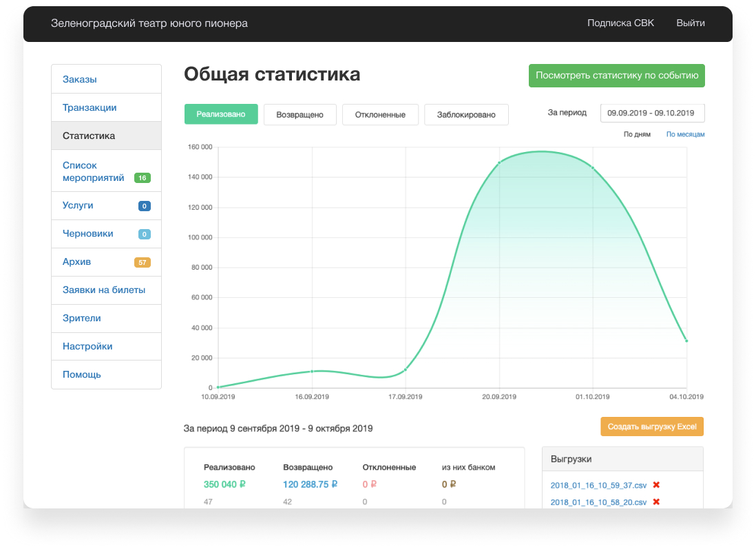Open the Помощь page
This screenshot has height=549, width=756.
[x=106, y=375]
